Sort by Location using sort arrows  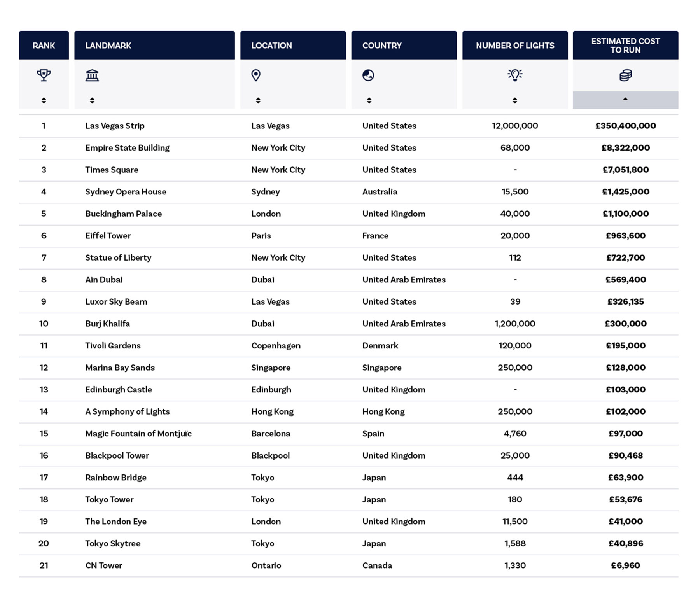258,100
